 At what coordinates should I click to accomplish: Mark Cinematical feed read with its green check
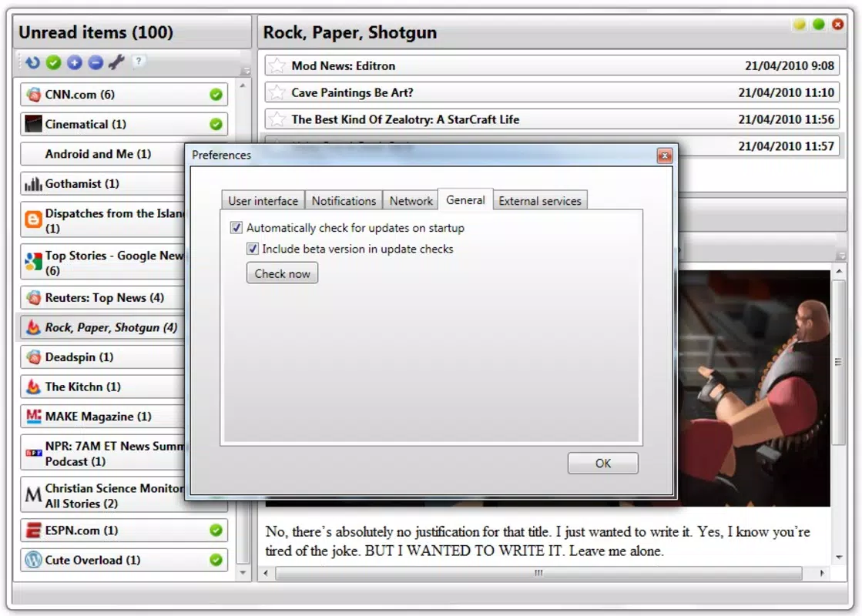tap(216, 124)
